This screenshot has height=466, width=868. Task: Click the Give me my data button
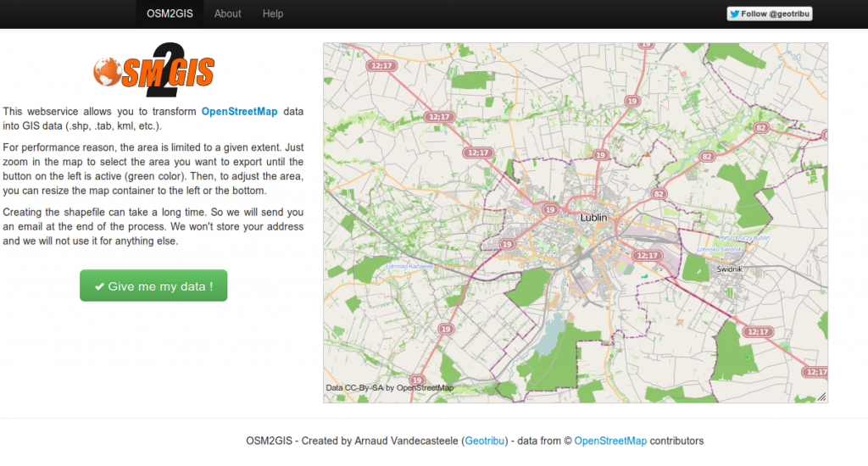153,286
